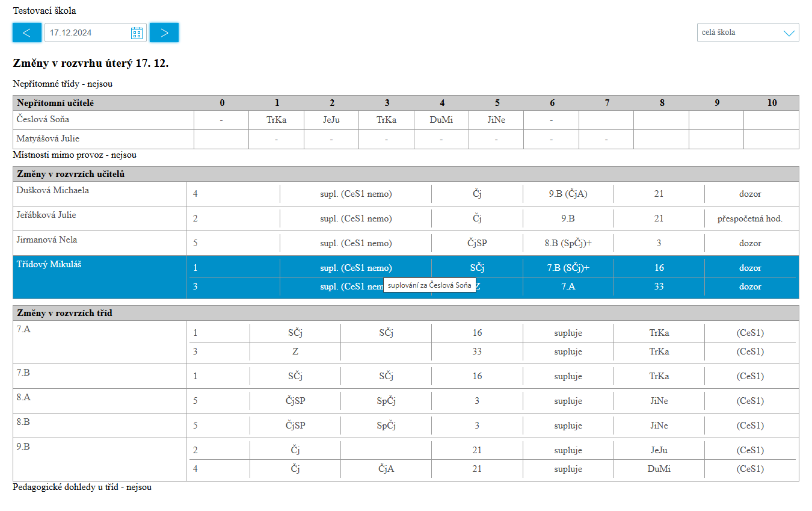The image size is (812, 511).
Task: Click DuMi cell for Česlová Soňa
Action: point(441,120)
